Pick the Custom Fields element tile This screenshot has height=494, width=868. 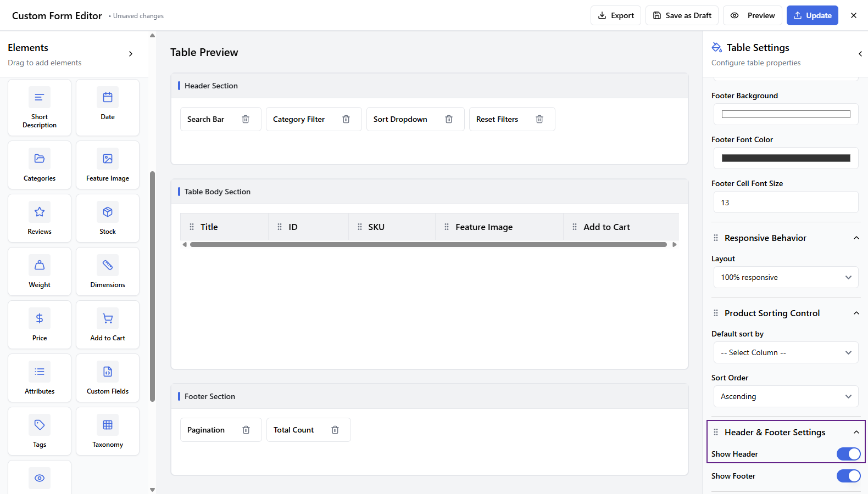108,378
